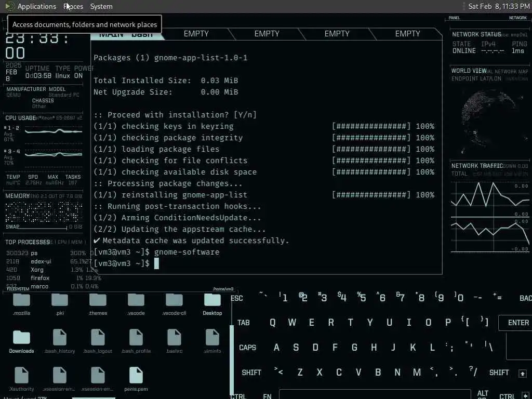Click the space bar key
The width and height of the screenshot is (532, 399).
375,394
